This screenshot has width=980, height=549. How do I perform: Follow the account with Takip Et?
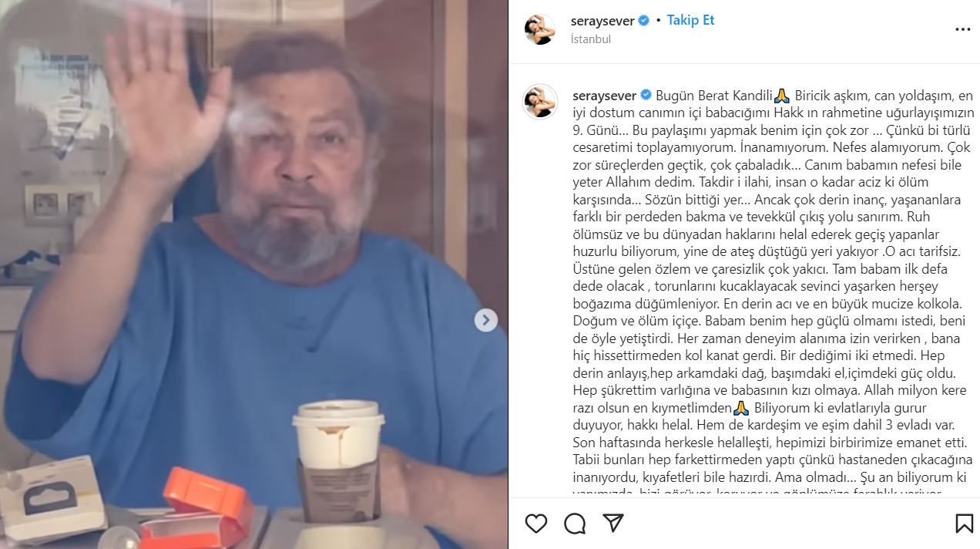click(690, 21)
